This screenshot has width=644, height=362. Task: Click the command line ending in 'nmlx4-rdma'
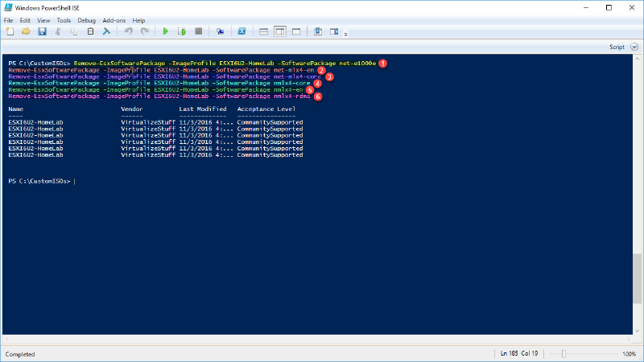(159, 96)
